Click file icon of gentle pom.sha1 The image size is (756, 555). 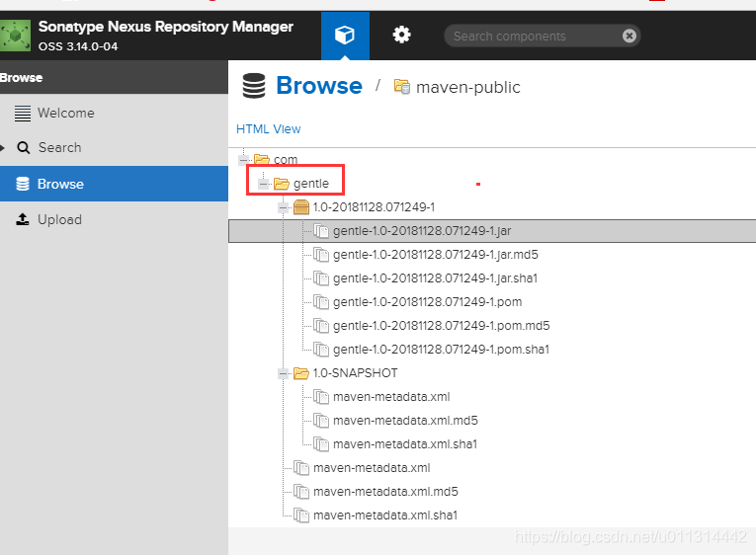321,350
